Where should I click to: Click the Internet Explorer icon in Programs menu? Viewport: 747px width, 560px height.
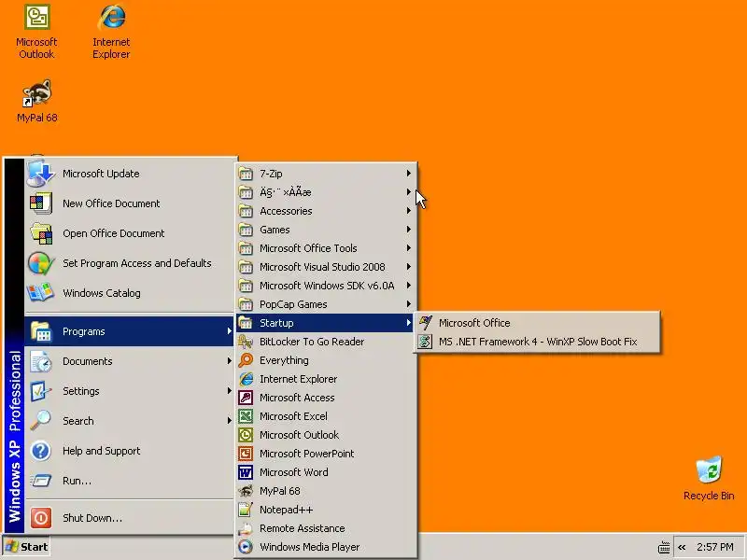pyautogui.click(x=246, y=379)
